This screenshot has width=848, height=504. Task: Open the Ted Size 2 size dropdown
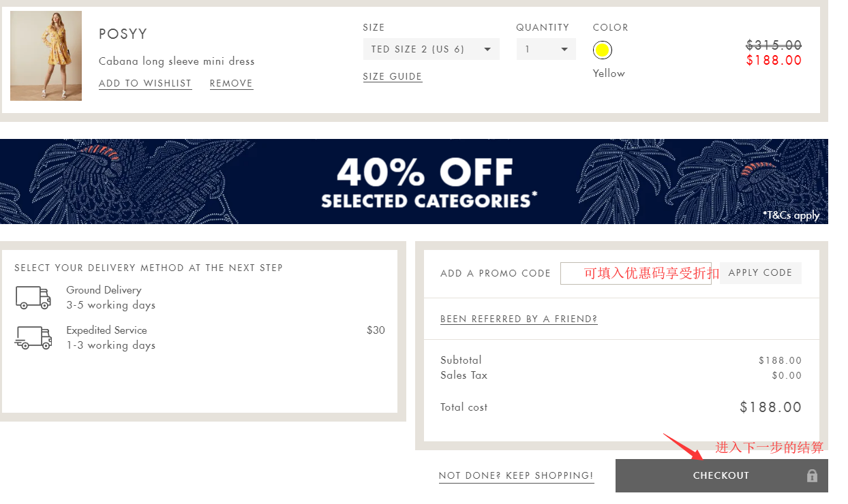431,49
